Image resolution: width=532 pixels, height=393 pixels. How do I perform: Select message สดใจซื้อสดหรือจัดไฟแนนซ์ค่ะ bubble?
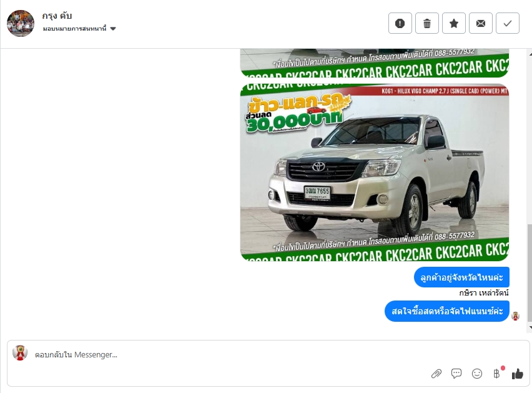pos(447,311)
